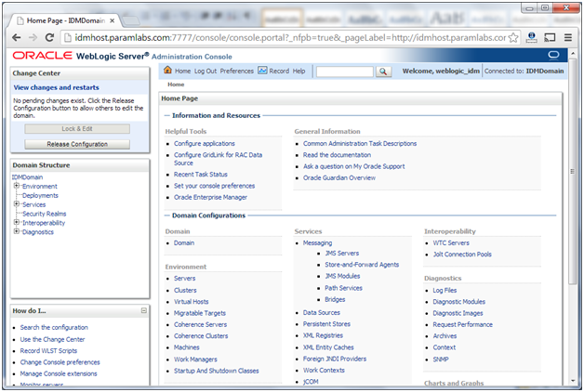Open the Recent Task Status link
Image resolution: width=584 pixels, height=392 pixels.
(x=200, y=175)
